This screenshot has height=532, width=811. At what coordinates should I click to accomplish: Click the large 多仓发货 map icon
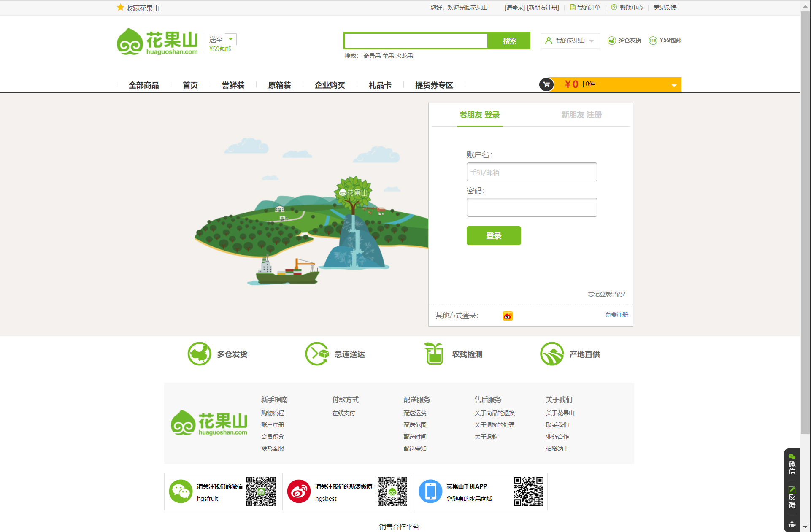199,354
